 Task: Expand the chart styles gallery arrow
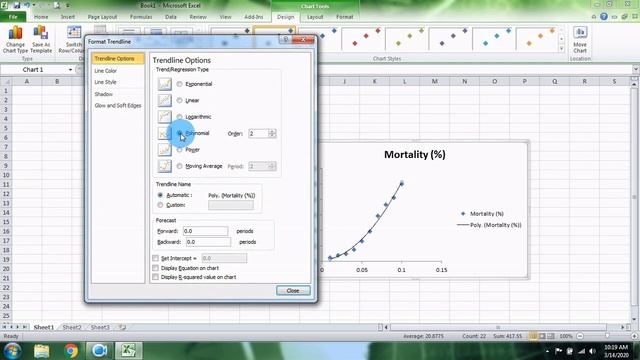point(561,48)
